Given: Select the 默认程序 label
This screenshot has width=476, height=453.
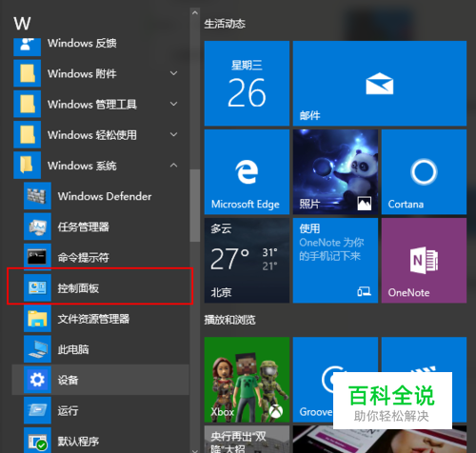Looking at the screenshot, I should click(x=78, y=442).
